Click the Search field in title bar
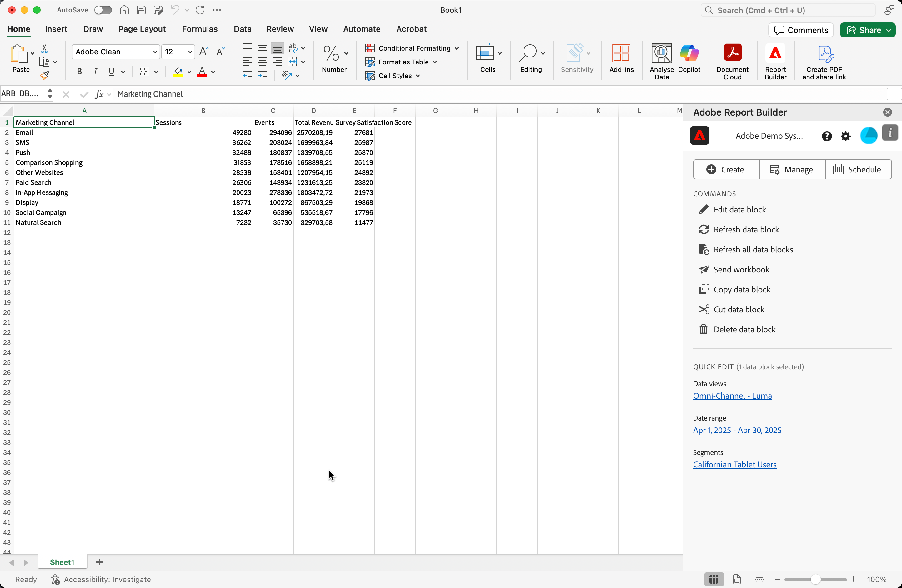 coord(788,10)
